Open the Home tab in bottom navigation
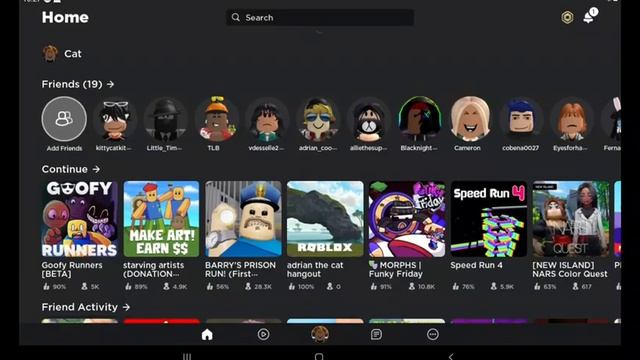 point(207,335)
